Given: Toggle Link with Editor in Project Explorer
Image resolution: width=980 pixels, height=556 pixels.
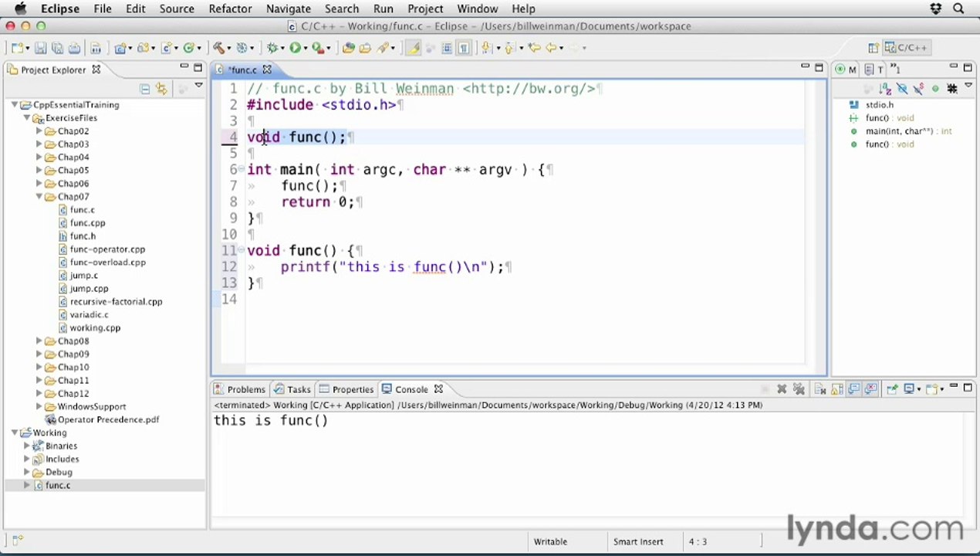Looking at the screenshot, I should (161, 89).
